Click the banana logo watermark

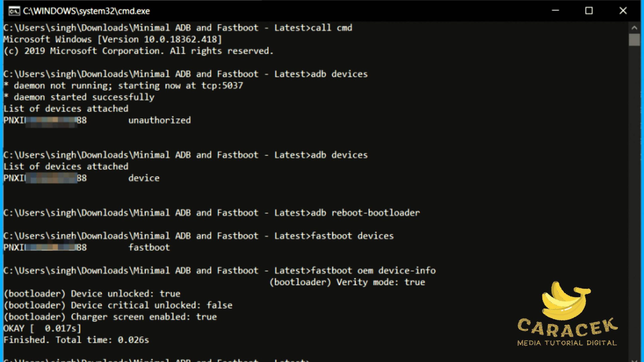click(x=565, y=301)
